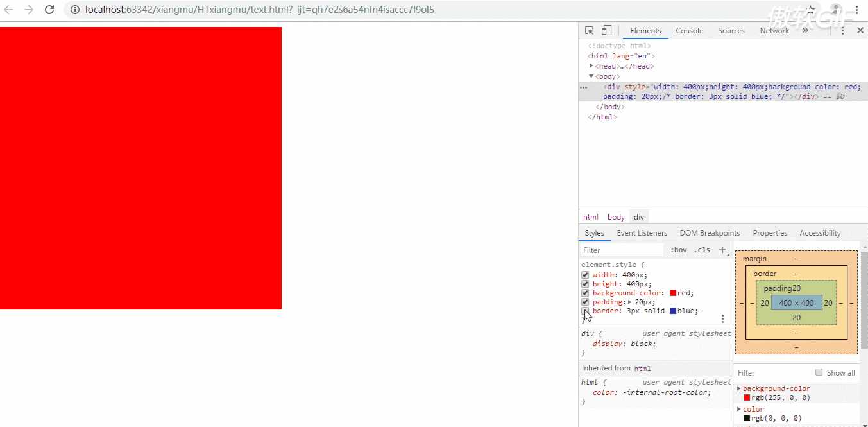The height and width of the screenshot is (427, 868).
Task: Open element.style more options dots
Action: pos(722,318)
